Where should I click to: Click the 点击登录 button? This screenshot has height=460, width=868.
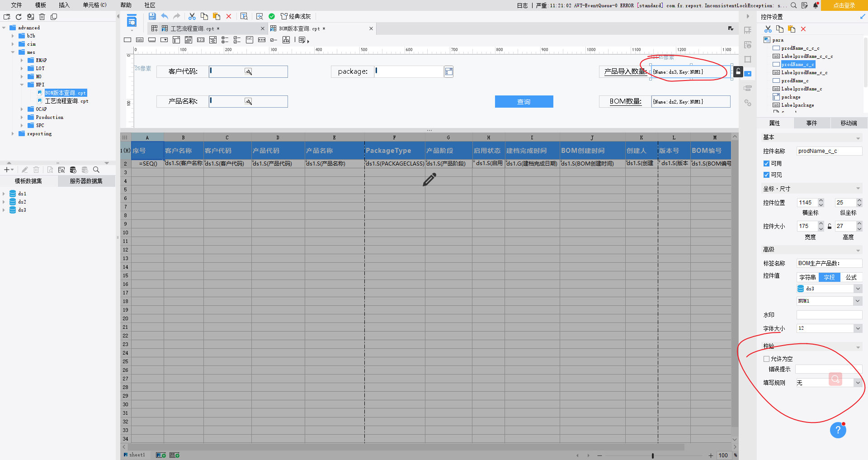[x=844, y=5]
